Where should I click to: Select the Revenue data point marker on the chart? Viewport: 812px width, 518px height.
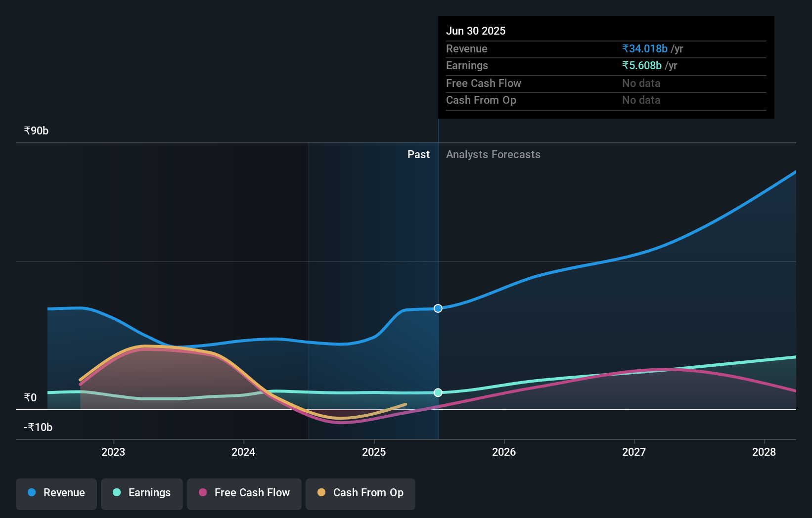click(x=438, y=308)
